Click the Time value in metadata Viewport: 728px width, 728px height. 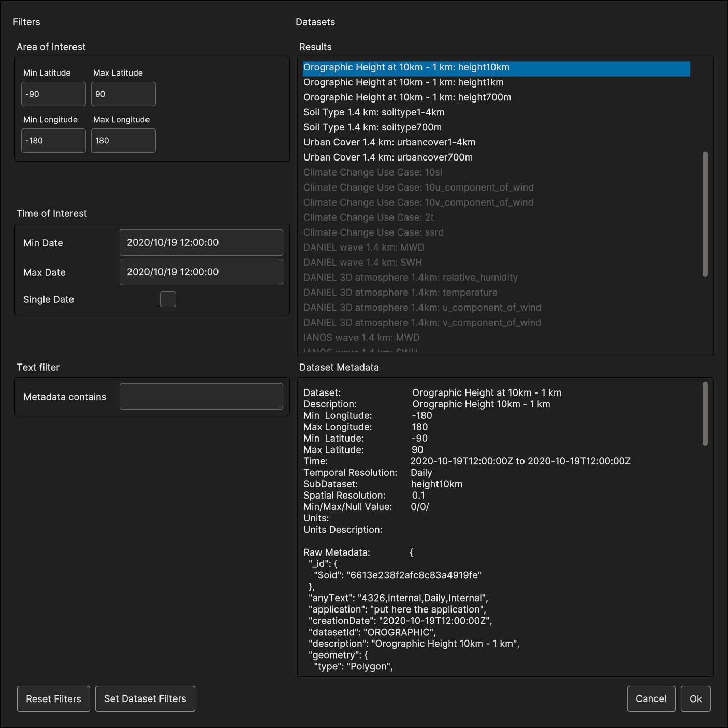pyautogui.click(x=520, y=461)
